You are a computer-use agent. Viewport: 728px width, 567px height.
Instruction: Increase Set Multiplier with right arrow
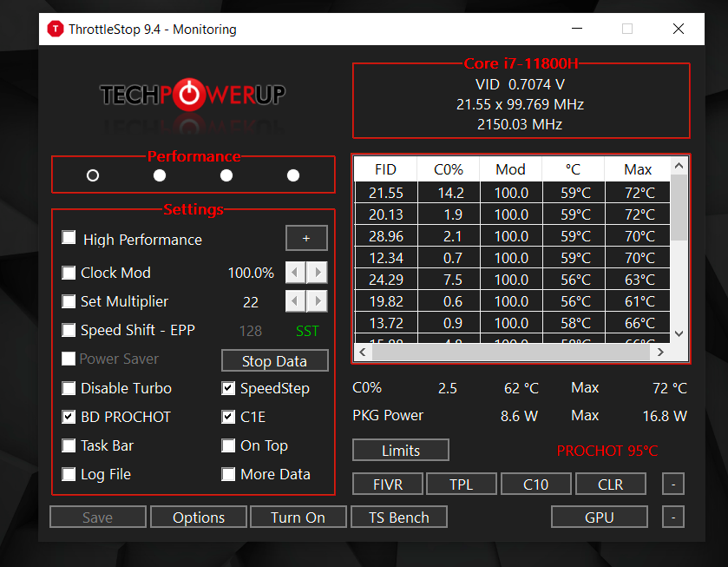pyautogui.click(x=317, y=301)
